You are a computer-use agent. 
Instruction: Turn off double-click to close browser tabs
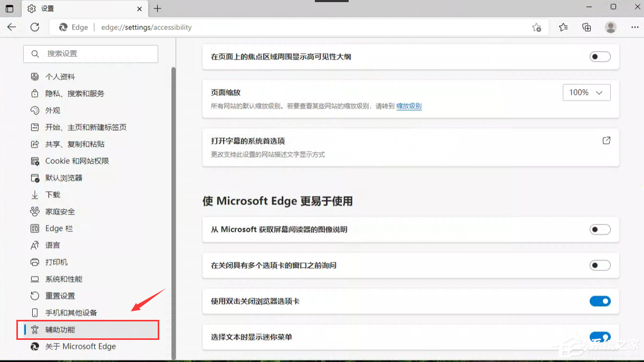(x=600, y=301)
